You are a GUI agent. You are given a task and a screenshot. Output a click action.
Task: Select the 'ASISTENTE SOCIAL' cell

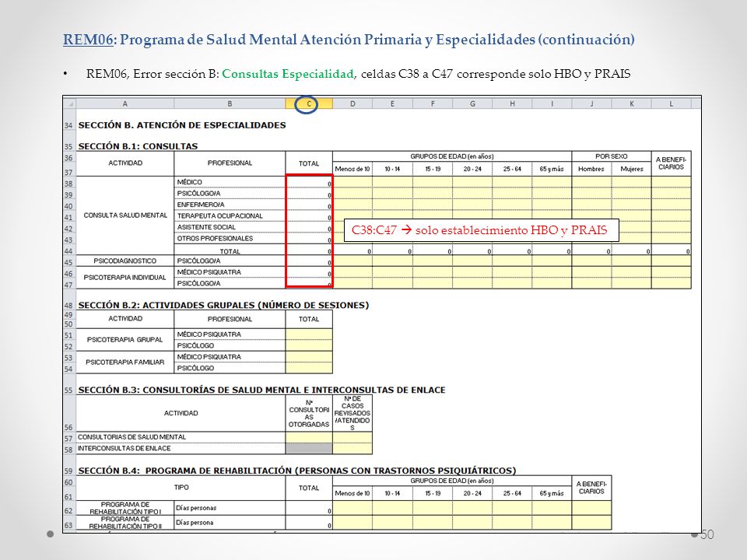point(230,227)
